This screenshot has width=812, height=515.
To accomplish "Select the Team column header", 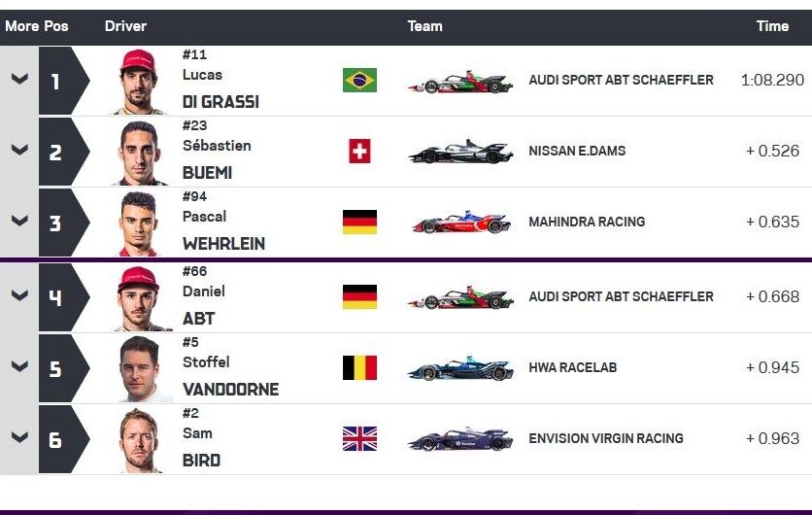I will (x=424, y=26).
